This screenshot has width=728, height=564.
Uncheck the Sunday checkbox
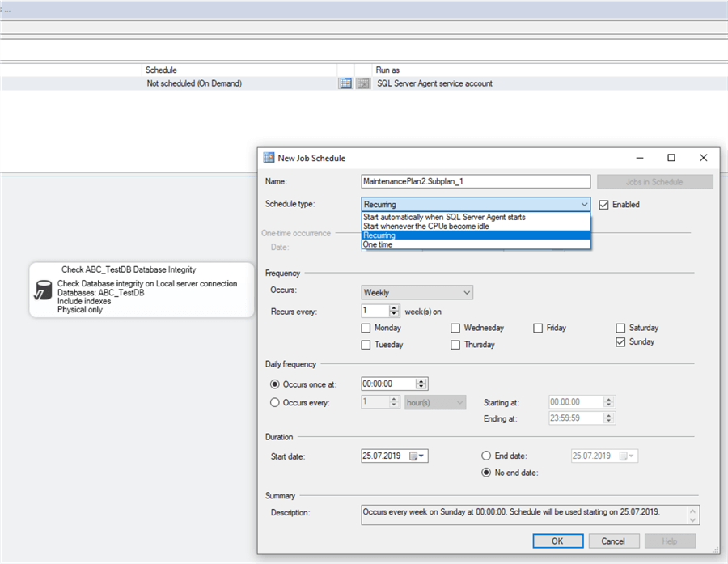tap(621, 342)
